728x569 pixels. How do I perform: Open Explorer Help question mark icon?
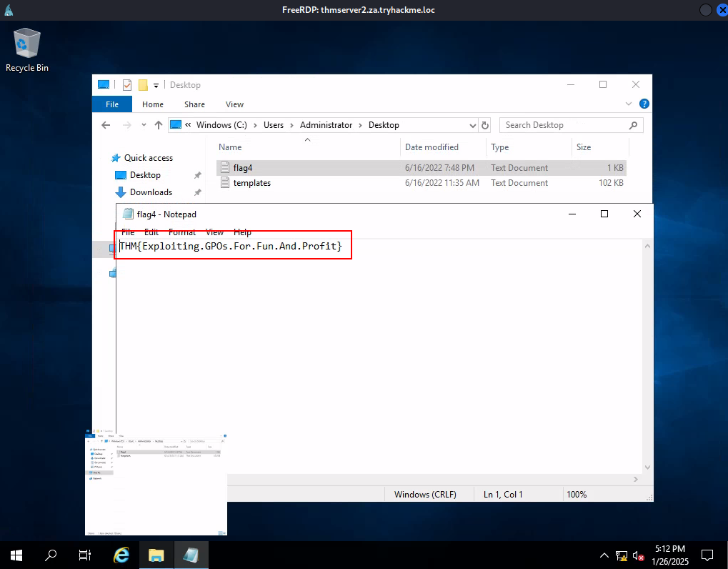coord(644,104)
